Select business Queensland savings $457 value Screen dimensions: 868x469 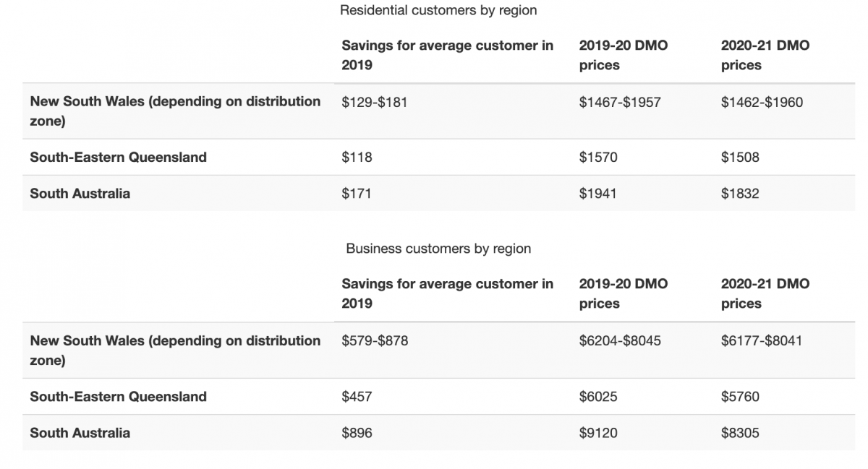click(357, 397)
